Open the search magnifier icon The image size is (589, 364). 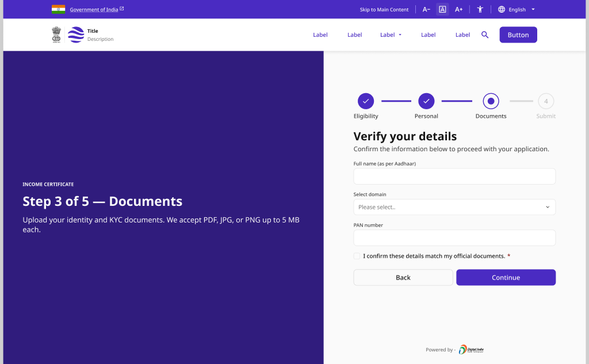click(x=484, y=35)
